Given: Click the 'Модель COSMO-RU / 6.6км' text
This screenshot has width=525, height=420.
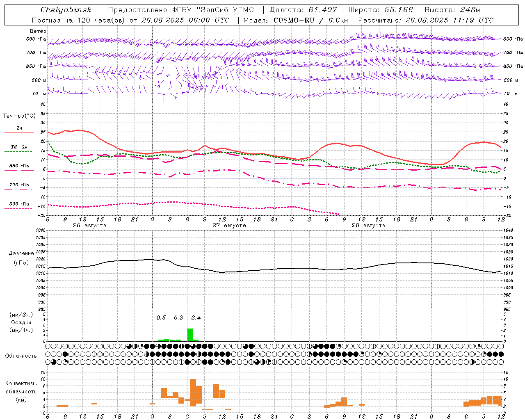Looking at the screenshot, I should 296,20.
